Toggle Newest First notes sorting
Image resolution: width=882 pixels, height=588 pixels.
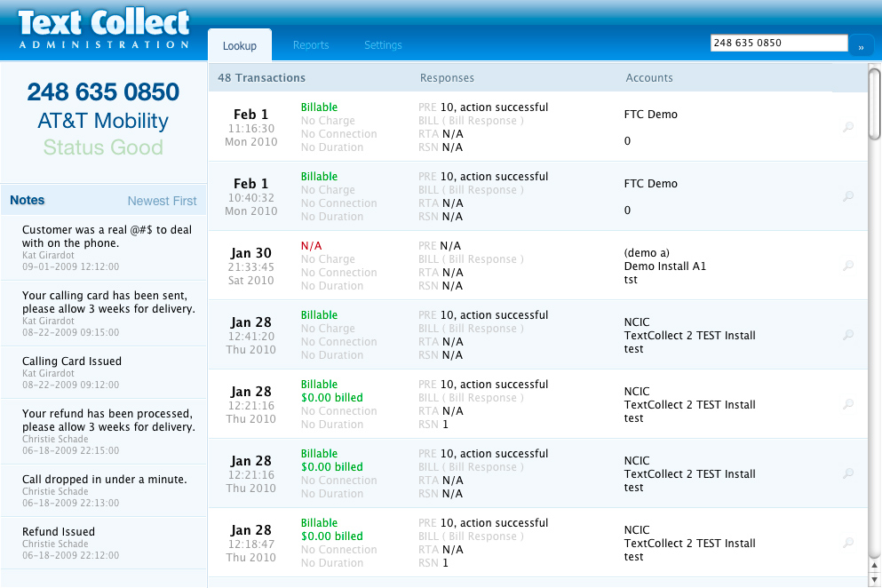coord(162,201)
